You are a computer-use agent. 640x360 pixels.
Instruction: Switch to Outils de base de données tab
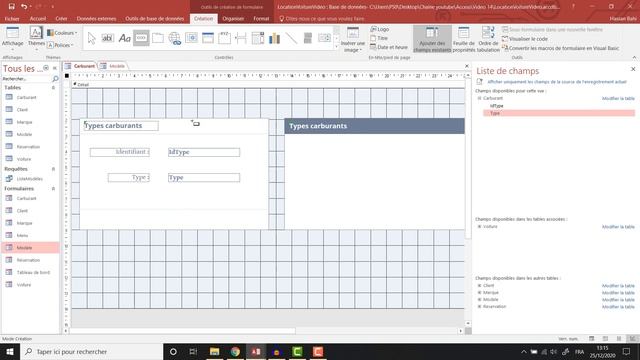pyautogui.click(x=155, y=18)
